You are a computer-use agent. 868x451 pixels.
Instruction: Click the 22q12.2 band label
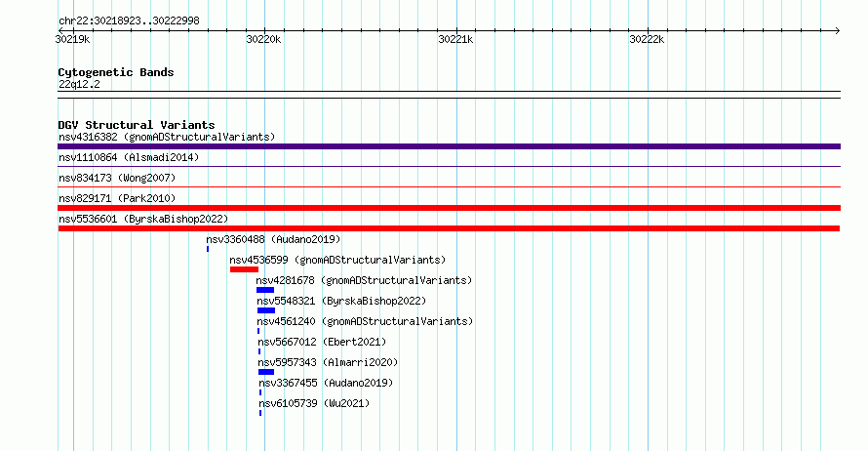point(79,84)
